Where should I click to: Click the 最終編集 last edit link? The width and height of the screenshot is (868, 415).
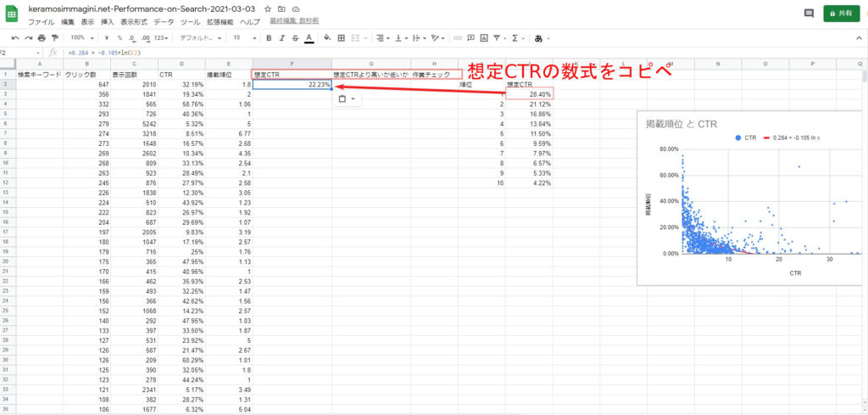(x=294, y=21)
